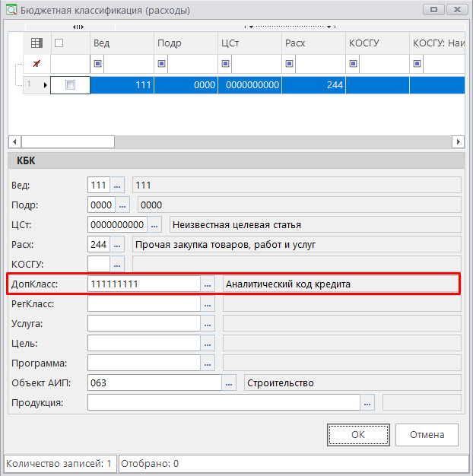Click the filter icon under Расх column
This screenshot has width=473, height=476.
click(290, 64)
